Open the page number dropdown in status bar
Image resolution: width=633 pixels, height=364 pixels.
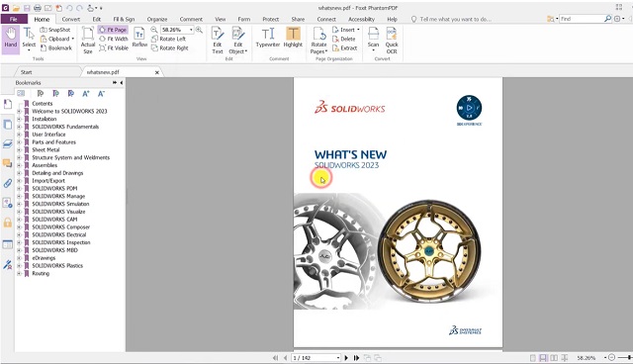(338, 358)
